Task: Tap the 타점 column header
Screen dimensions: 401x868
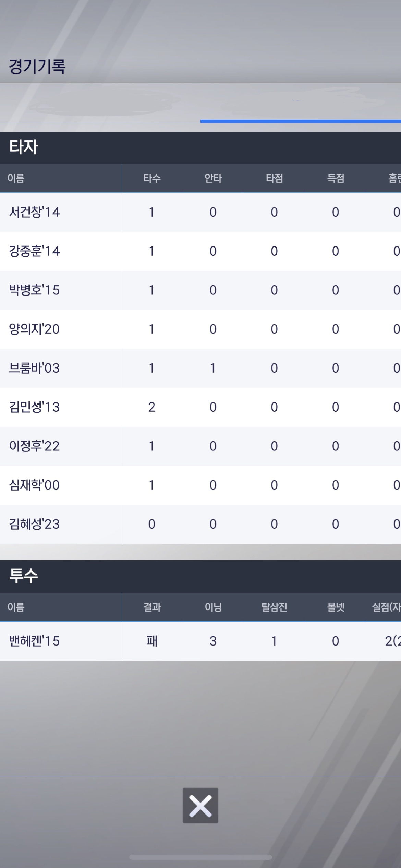Action: (x=274, y=178)
